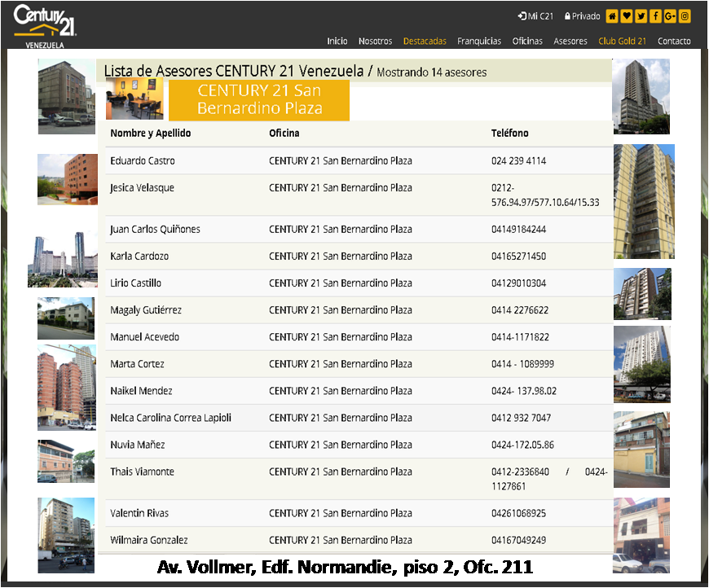The height and width of the screenshot is (588, 709).
Task: Sort by Nombre y Apellido column header
Action: point(151,134)
